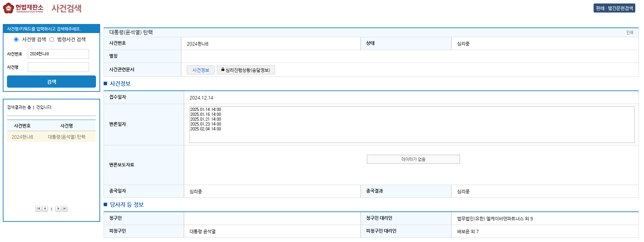Select hearing date 2025.02.04 14:00
The height and width of the screenshot is (242, 644).
206,129
